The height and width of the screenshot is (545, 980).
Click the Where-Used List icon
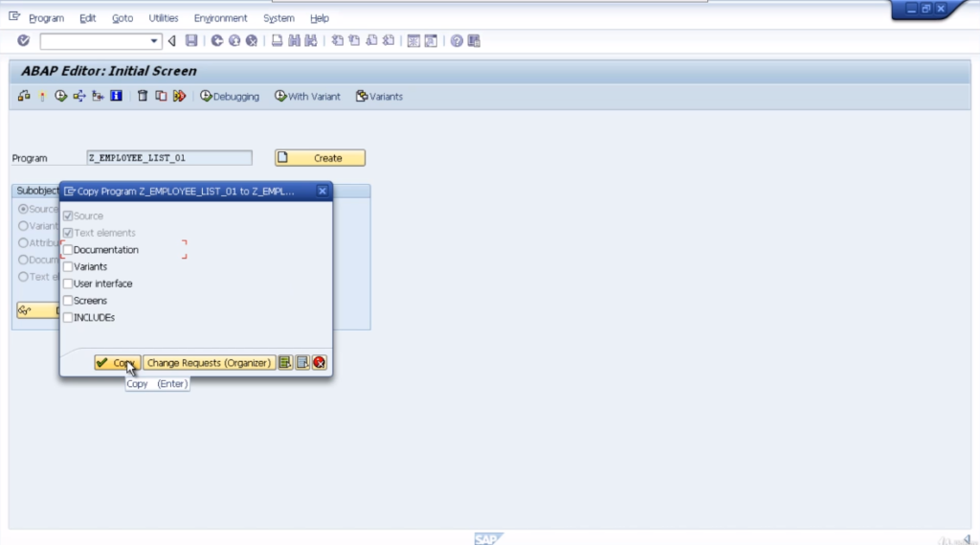[78, 96]
